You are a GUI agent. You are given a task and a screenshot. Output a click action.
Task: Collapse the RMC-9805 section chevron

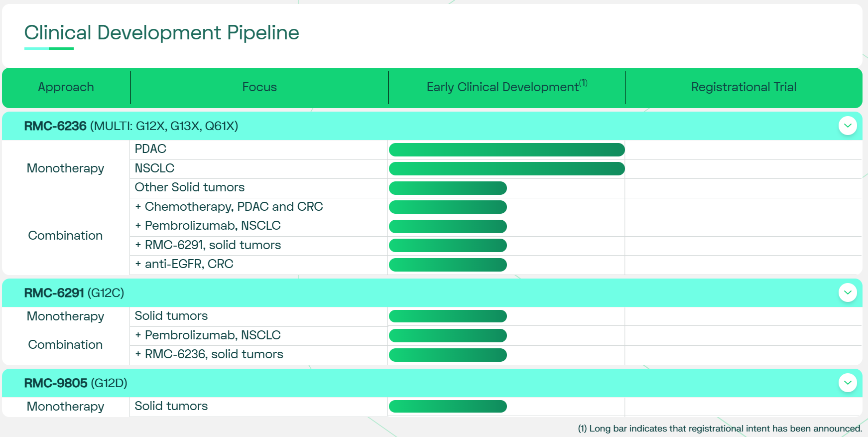click(848, 383)
